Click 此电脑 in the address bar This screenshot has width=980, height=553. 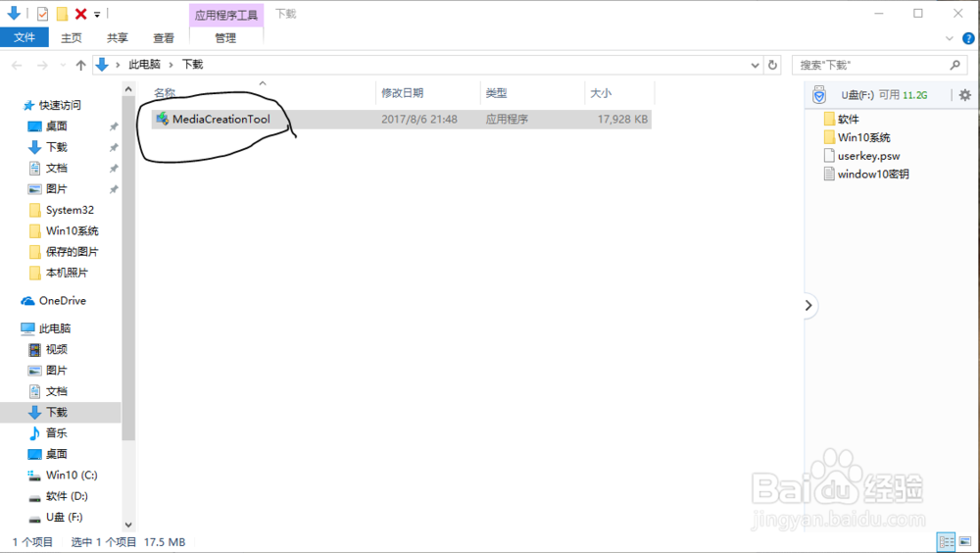pos(144,65)
